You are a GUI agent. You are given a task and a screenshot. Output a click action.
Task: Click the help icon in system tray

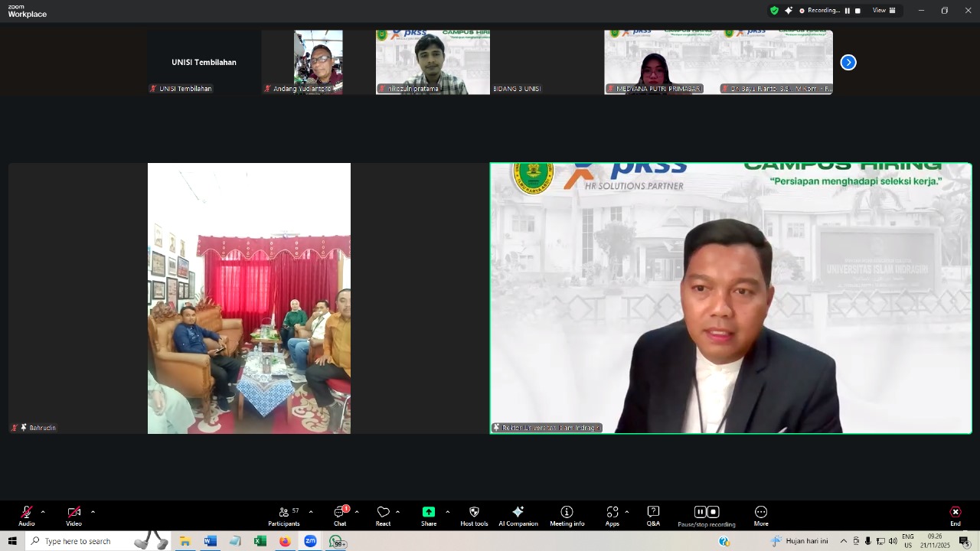point(724,541)
